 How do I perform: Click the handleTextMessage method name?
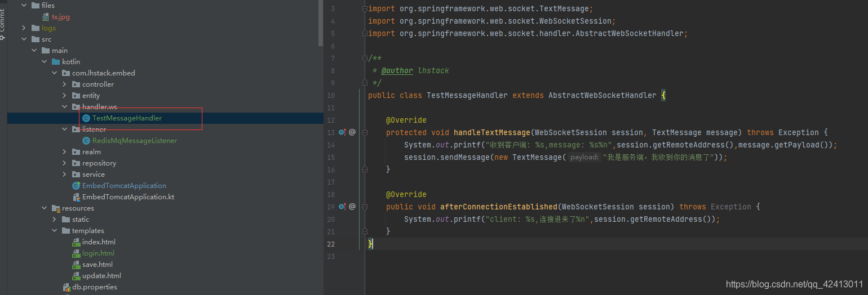(492, 133)
